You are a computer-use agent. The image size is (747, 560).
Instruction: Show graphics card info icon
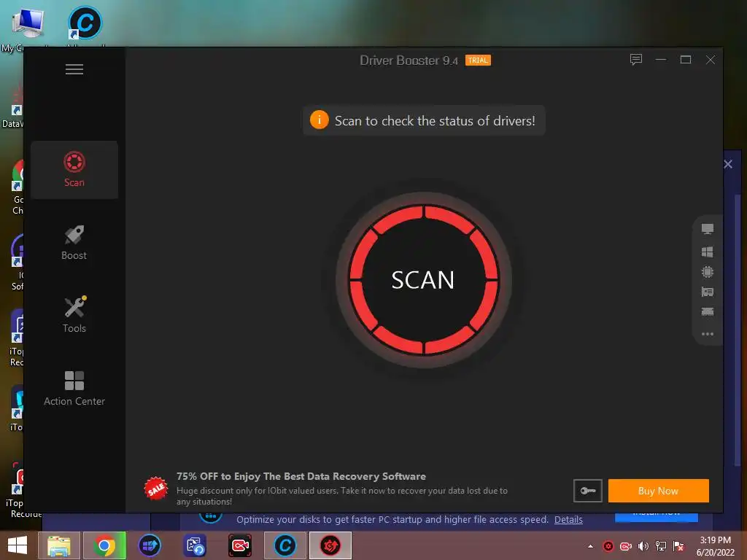tap(708, 292)
